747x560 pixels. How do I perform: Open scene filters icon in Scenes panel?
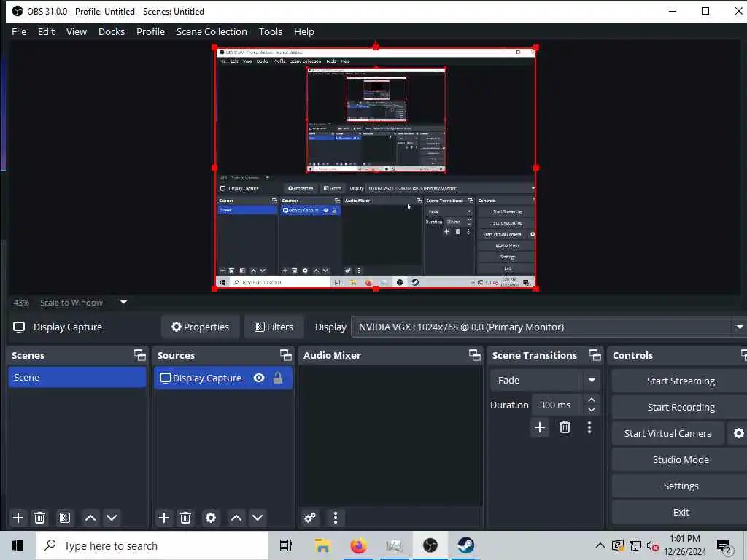[x=65, y=518]
